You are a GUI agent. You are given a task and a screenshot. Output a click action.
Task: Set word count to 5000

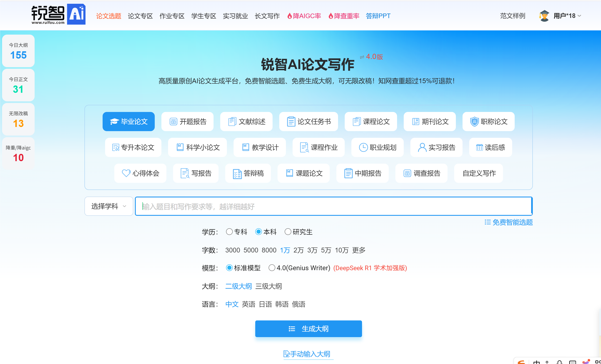251,250
